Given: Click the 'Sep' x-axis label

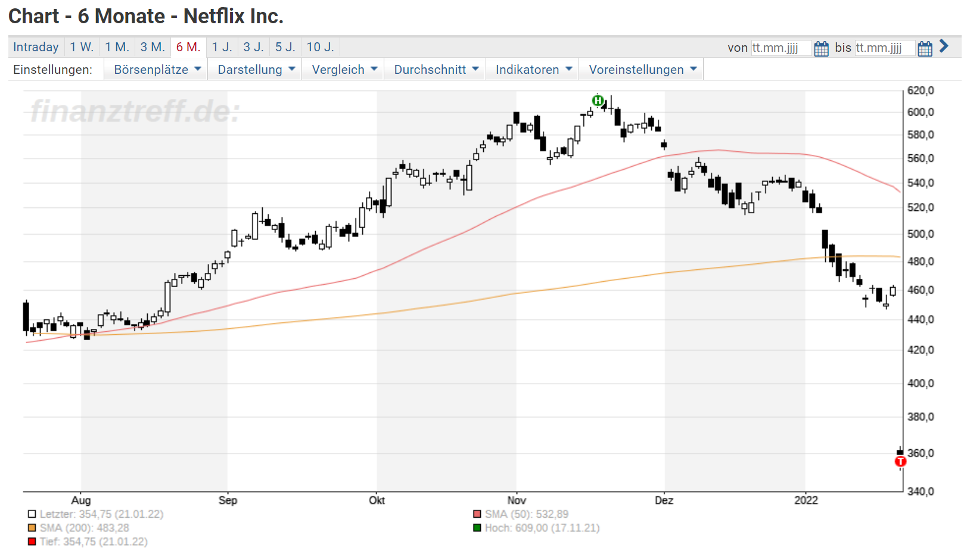Looking at the screenshot, I should click(x=228, y=500).
